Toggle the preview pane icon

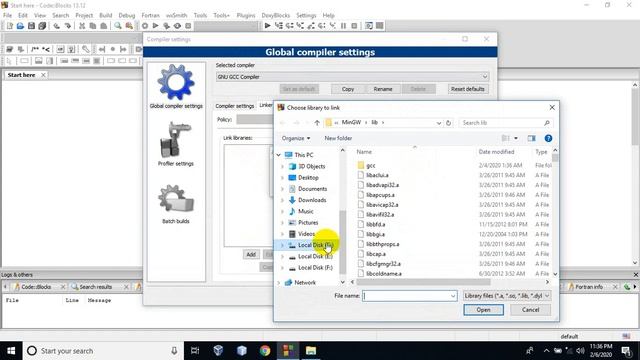point(531,138)
